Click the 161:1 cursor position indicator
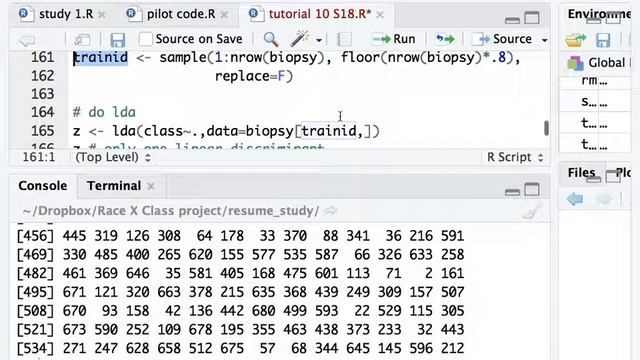Image resolution: width=640 pixels, height=360 pixels. point(38,157)
